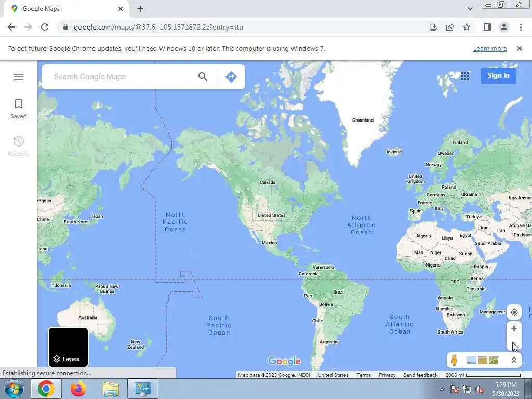532x399 pixels.
Task: Click the Mexico map label
Action: click(270, 243)
